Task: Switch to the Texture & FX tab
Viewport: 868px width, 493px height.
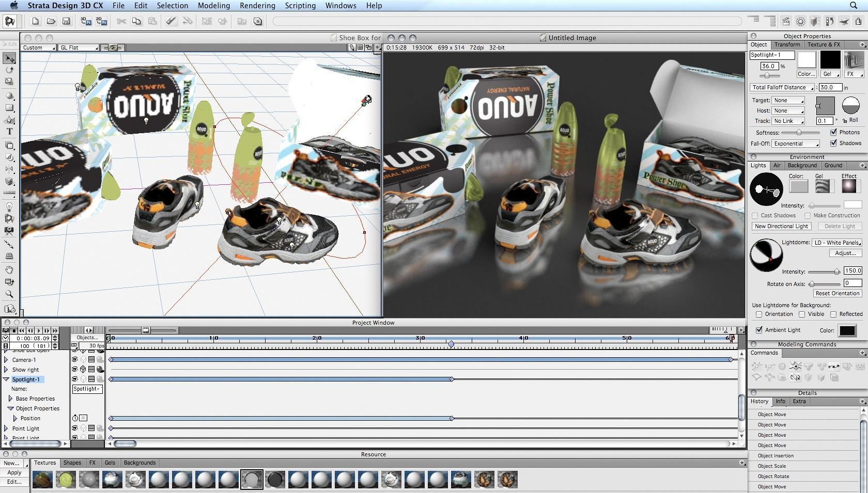Action: click(x=824, y=44)
